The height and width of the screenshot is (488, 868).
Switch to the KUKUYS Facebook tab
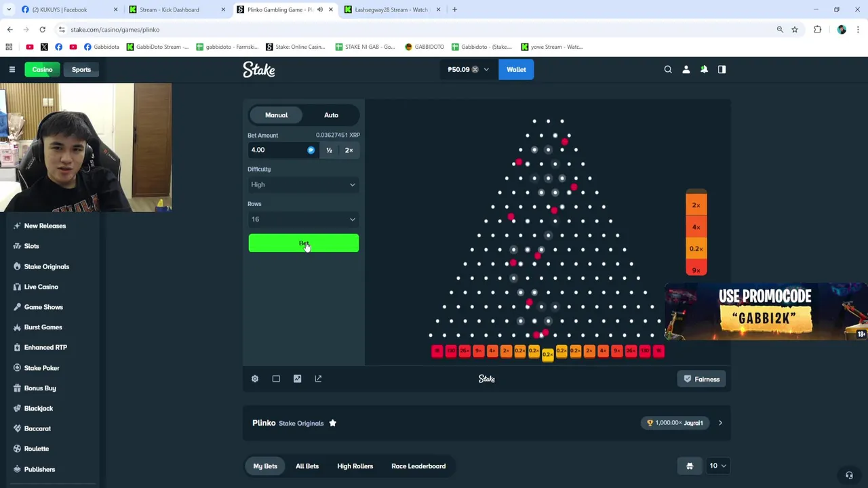point(69,9)
